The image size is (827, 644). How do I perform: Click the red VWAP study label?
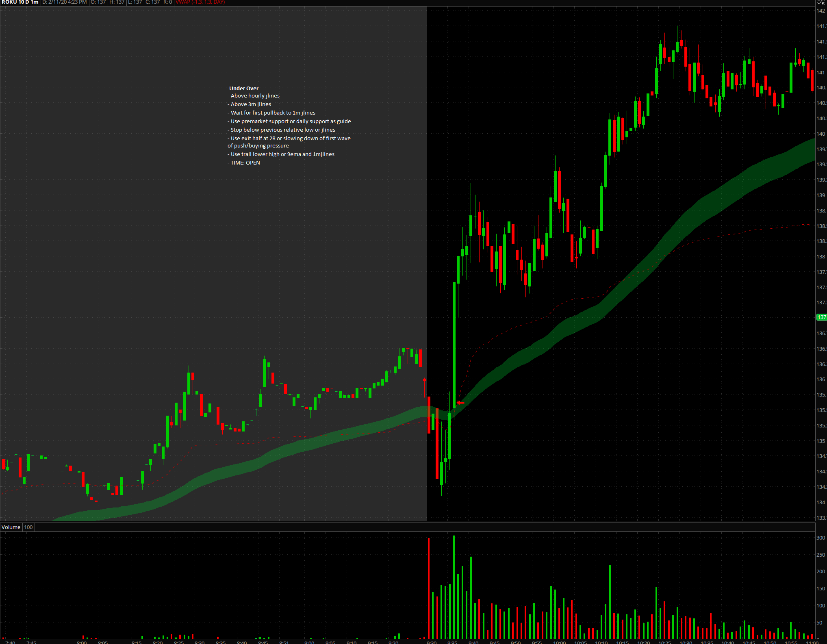(x=200, y=2)
